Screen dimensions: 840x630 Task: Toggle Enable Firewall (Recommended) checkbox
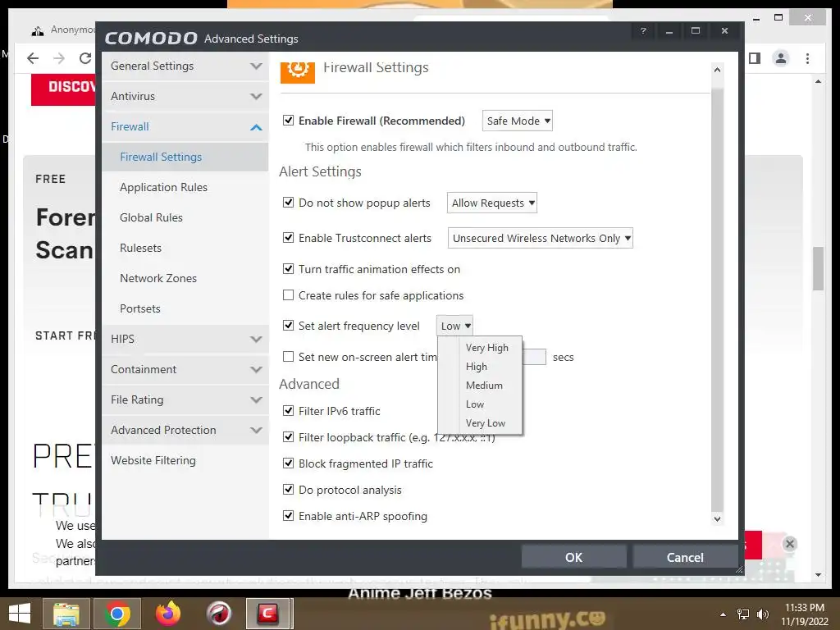tap(288, 120)
